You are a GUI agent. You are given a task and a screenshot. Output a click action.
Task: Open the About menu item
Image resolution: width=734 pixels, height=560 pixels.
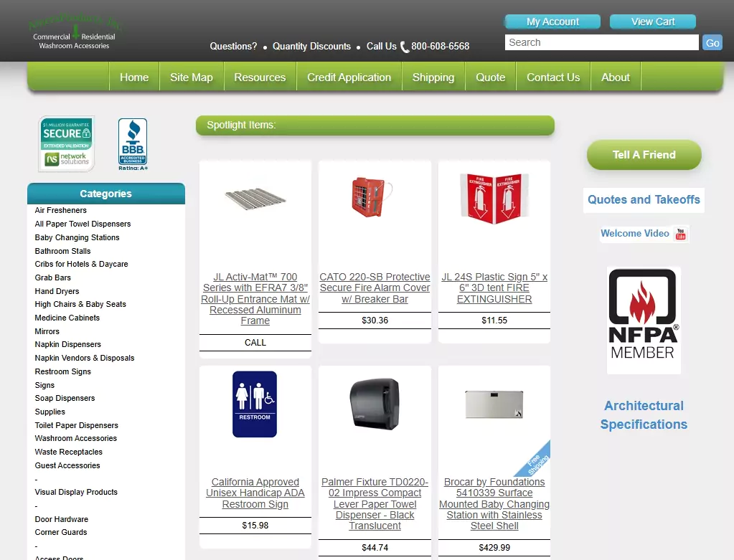point(616,77)
